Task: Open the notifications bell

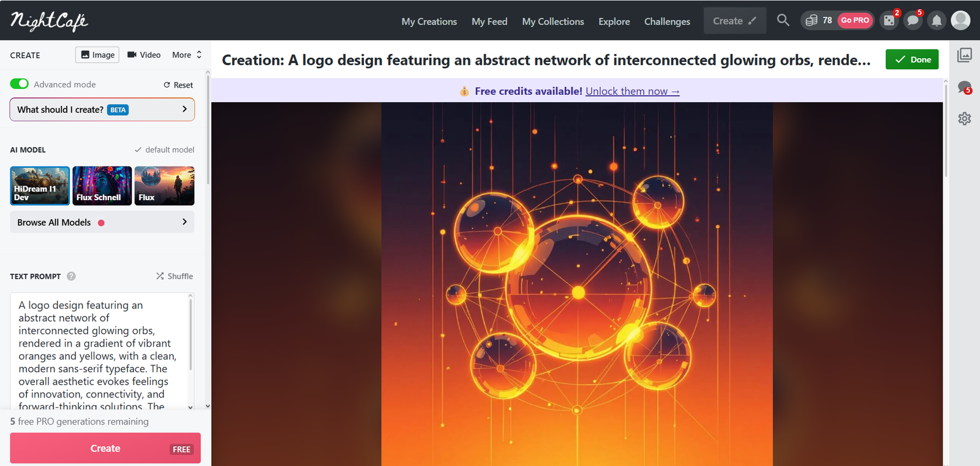Action: click(937, 21)
